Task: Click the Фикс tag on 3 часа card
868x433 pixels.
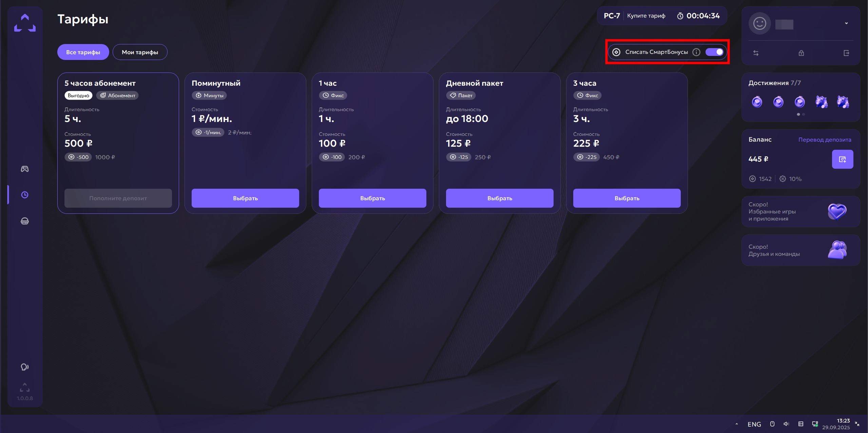Action: [x=587, y=96]
